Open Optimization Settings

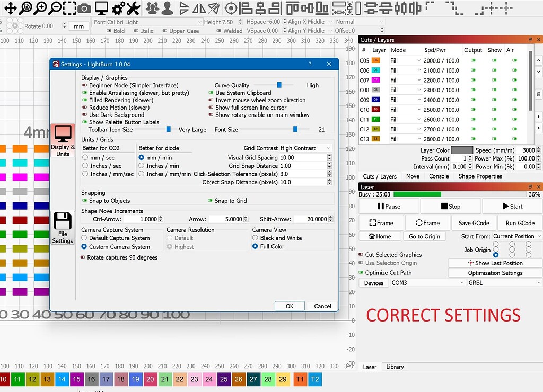[495, 273]
